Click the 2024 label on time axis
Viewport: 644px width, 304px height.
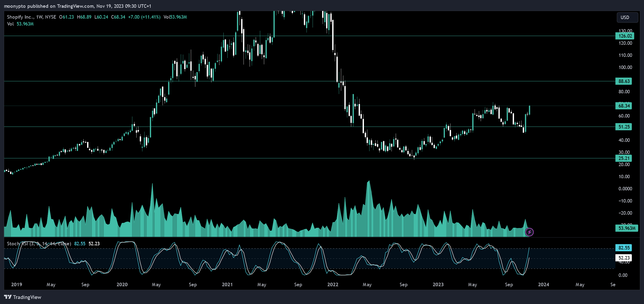point(543,285)
